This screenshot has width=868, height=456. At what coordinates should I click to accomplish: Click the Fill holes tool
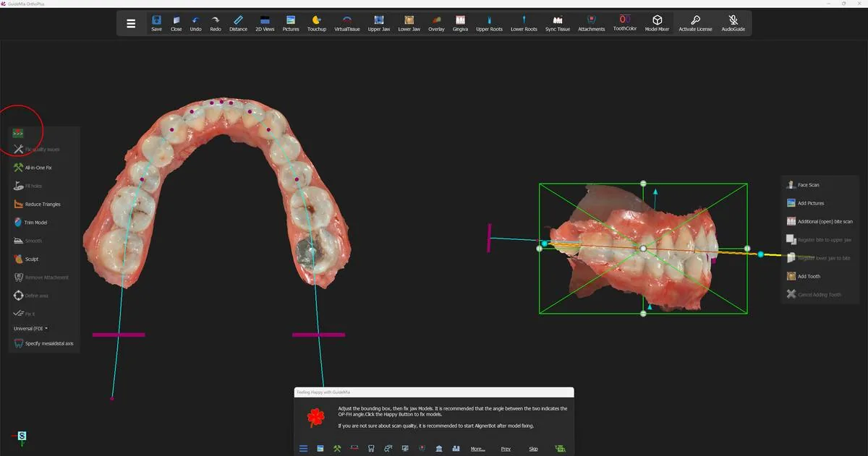[28, 186]
